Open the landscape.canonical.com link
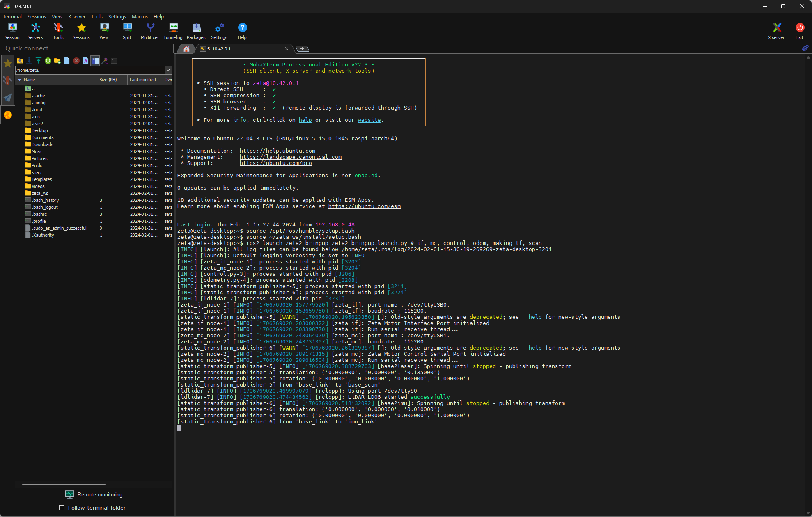 [291, 157]
